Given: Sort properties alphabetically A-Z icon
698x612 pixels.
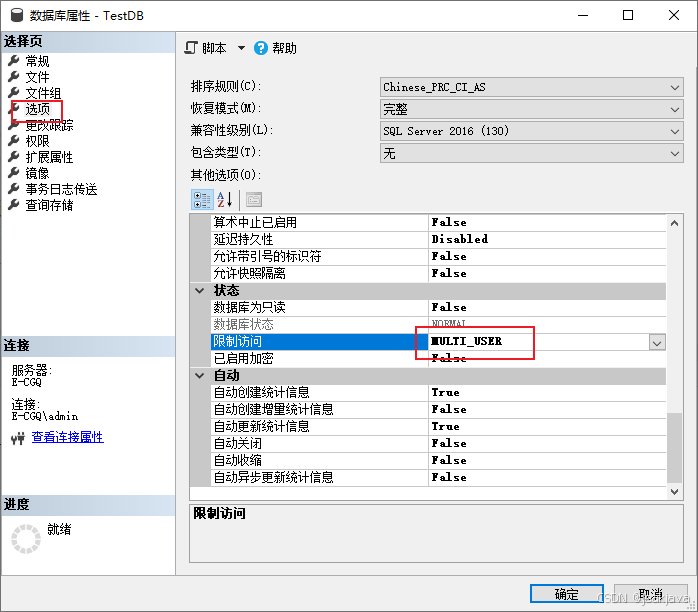Looking at the screenshot, I should tap(224, 200).
